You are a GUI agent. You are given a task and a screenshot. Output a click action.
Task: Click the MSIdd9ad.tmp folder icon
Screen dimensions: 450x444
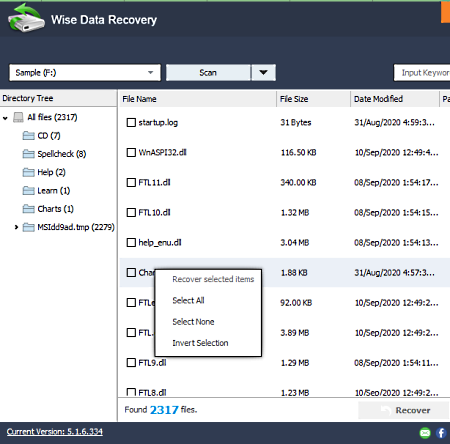coord(28,227)
